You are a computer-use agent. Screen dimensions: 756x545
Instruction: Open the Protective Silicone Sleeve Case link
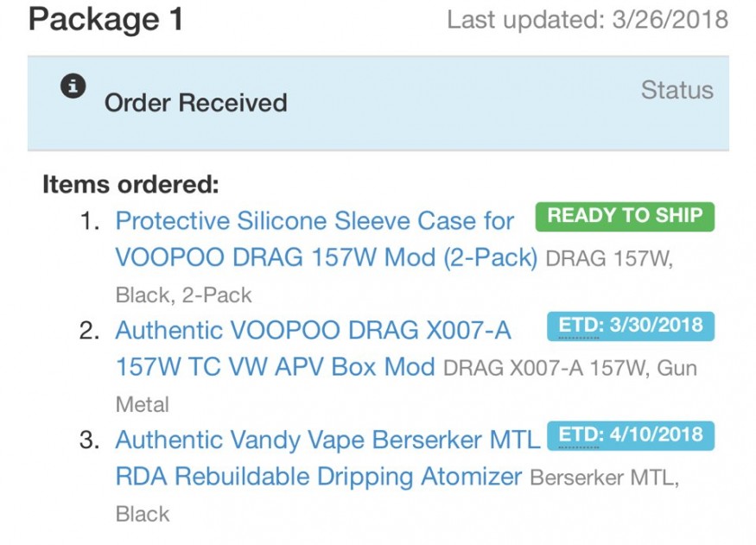pos(314,222)
